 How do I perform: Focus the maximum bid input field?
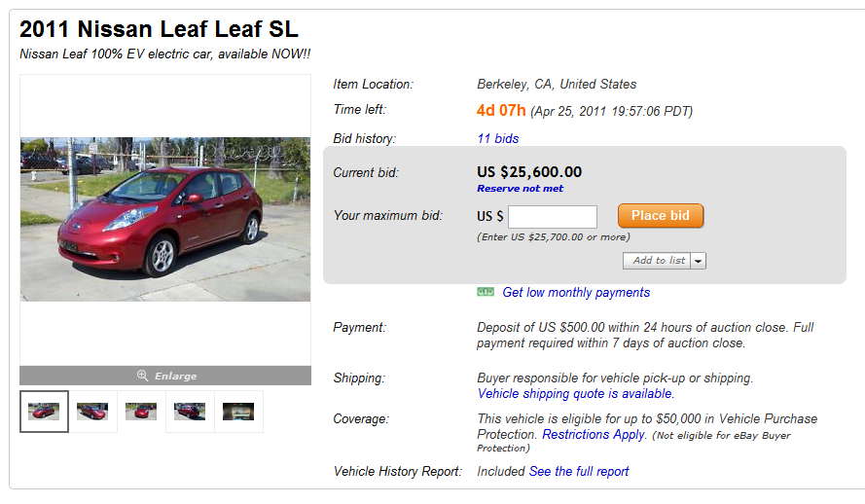(x=553, y=216)
